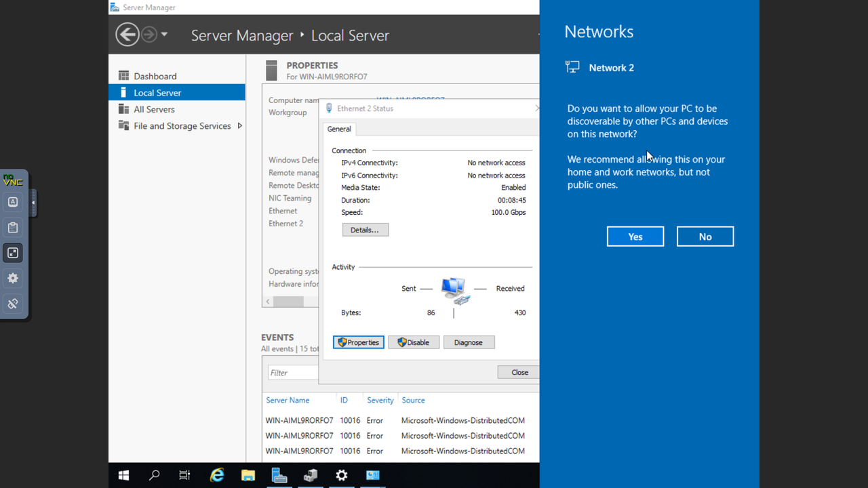This screenshot has height=488, width=868.
Task: Open Task View on the taskbar
Action: click(184, 475)
